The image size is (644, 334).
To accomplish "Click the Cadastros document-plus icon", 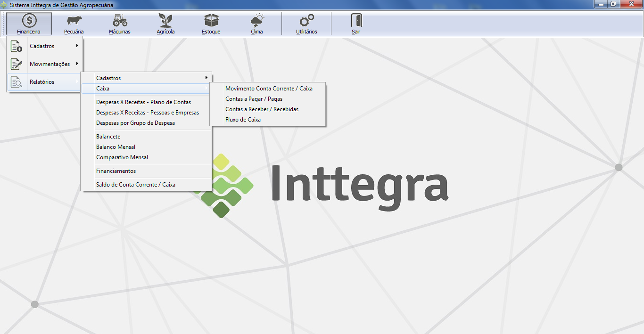I will tap(17, 46).
